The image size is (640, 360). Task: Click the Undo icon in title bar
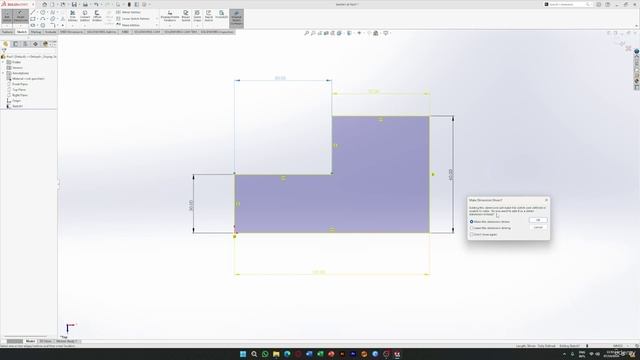tap(96, 4)
